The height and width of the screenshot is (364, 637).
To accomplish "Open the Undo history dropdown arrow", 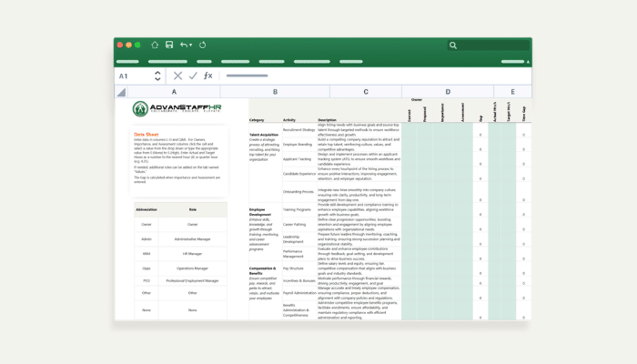I will point(190,45).
